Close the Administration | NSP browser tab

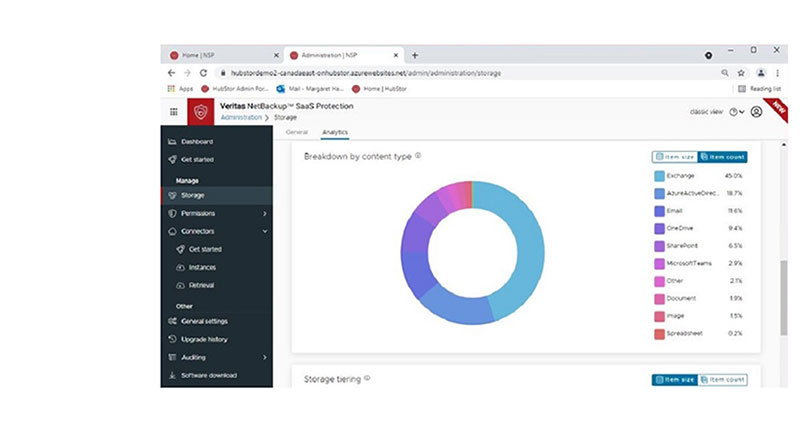coord(395,55)
